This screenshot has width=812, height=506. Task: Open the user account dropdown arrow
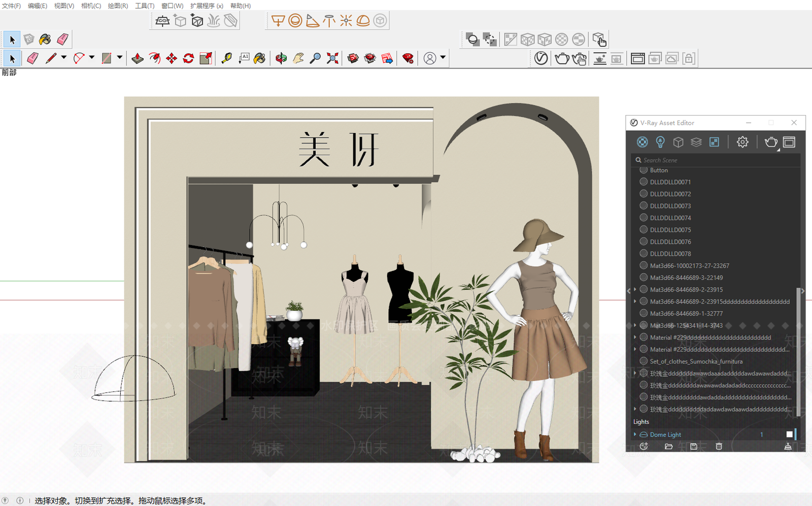(443, 58)
